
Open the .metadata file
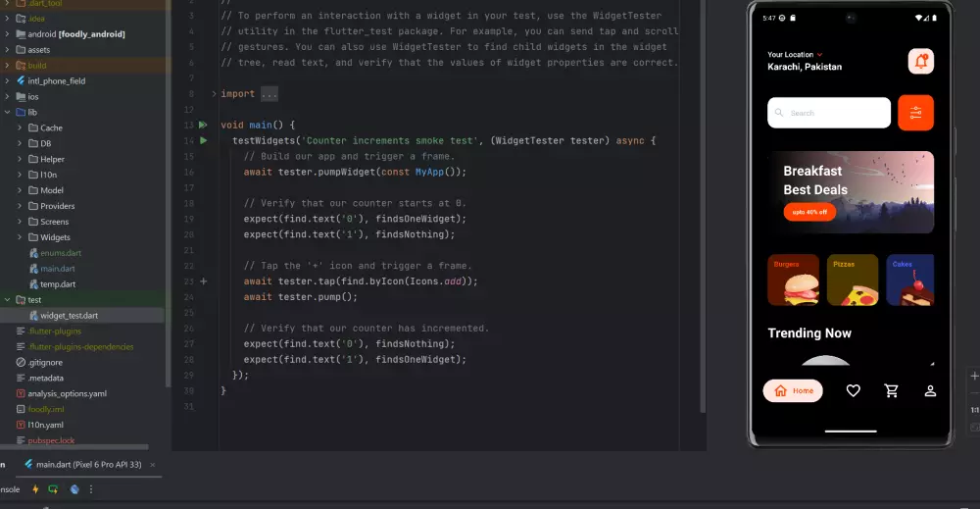(45, 378)
